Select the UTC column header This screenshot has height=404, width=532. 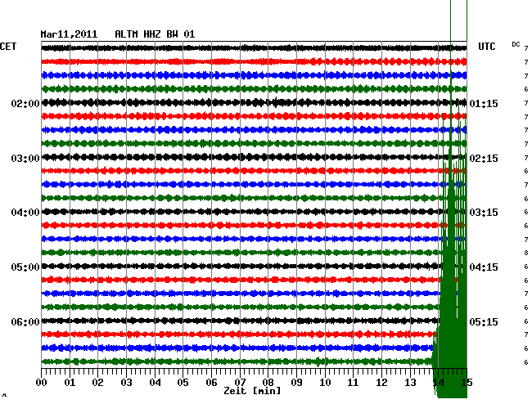[487, 47]
